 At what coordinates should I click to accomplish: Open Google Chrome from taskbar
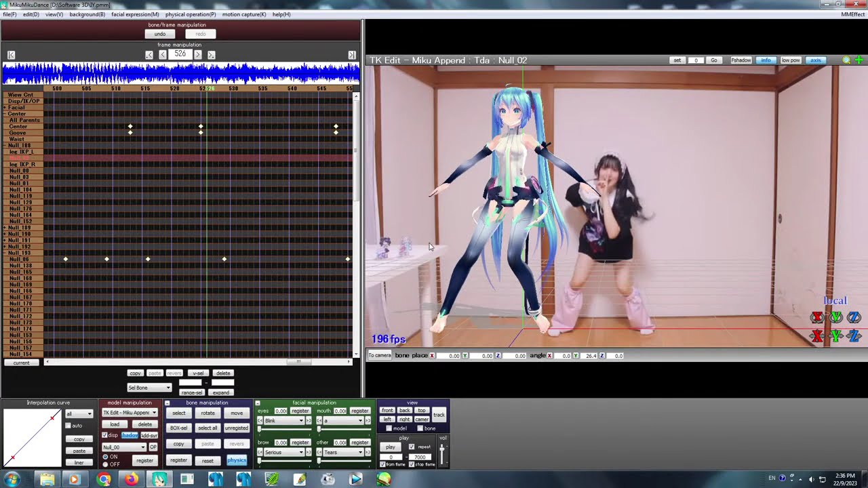click(x=104, y=479)
